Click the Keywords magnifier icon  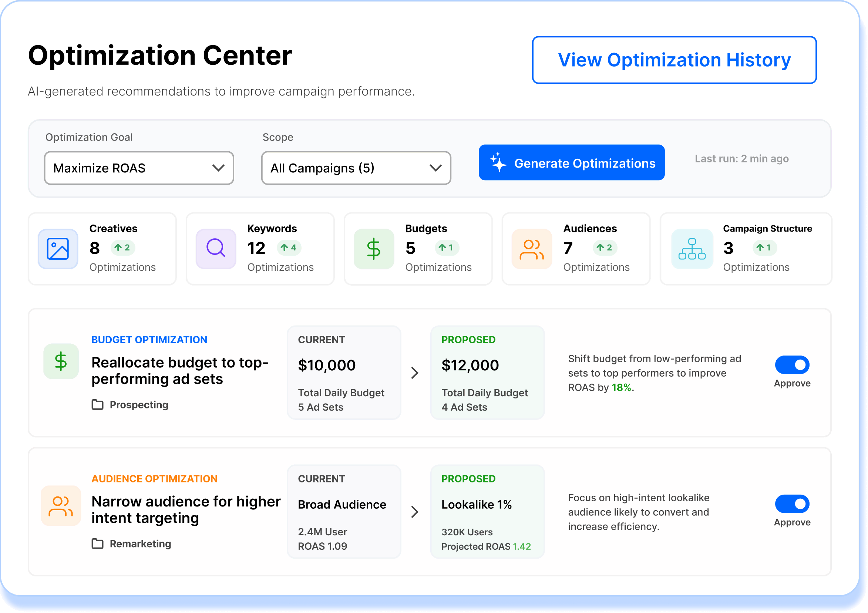pos(216,249)
